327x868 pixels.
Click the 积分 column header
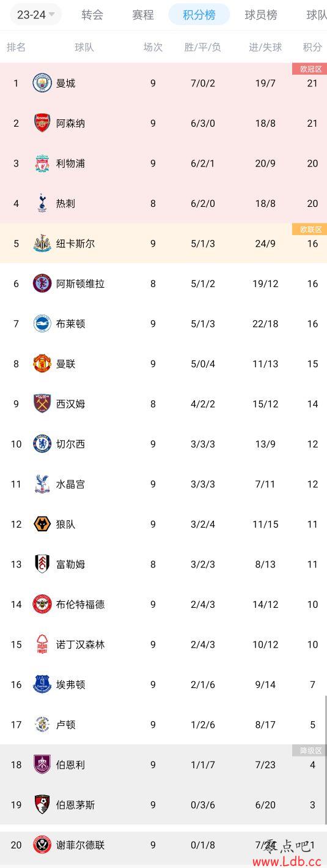click(312, 47)
